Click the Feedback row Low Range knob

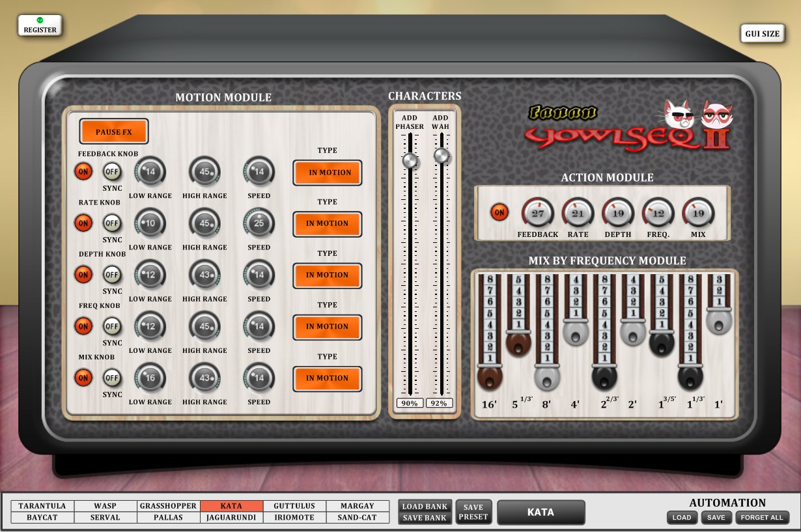(x=150, y=172)
